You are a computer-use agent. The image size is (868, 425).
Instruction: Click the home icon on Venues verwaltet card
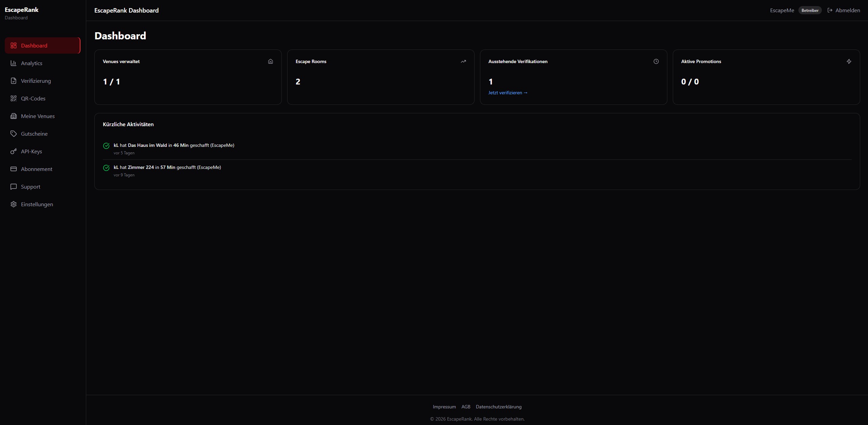(x=271, y=61)
